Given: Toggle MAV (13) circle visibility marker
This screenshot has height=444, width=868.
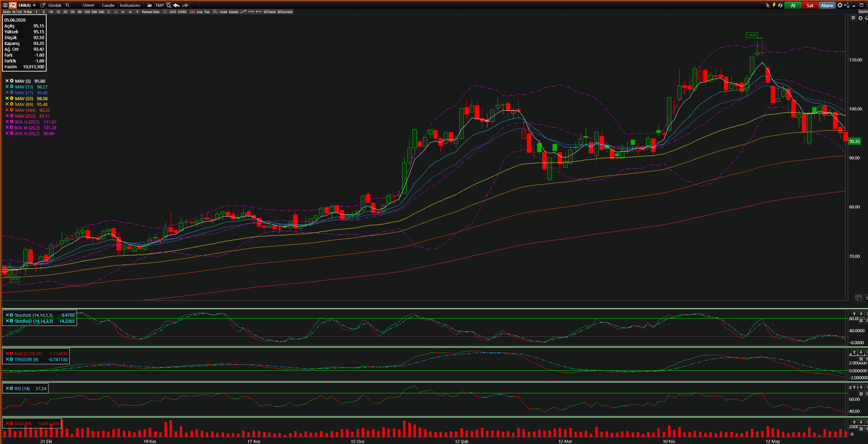Looking at the screenshot, I should (x=12, y=87).
